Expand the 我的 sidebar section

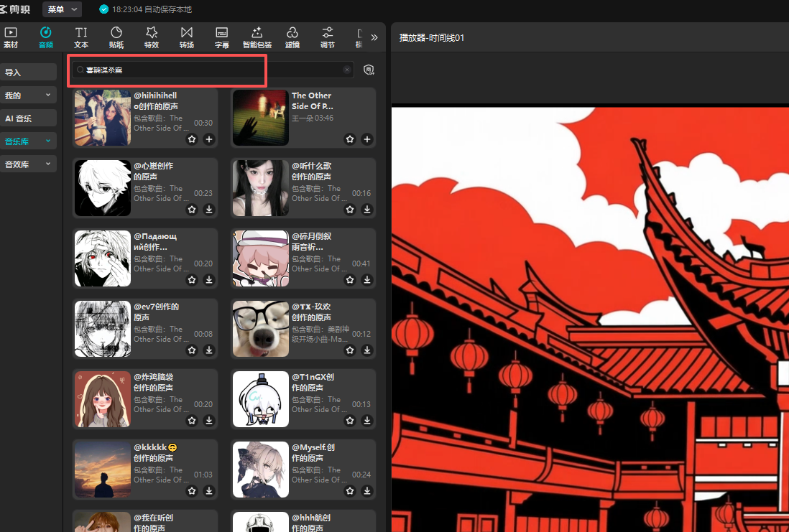[29, 95]
